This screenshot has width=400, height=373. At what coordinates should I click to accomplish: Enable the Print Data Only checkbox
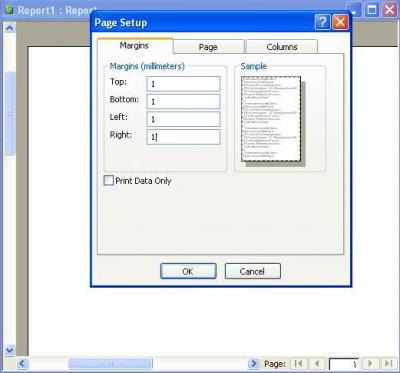coord(109,181)
